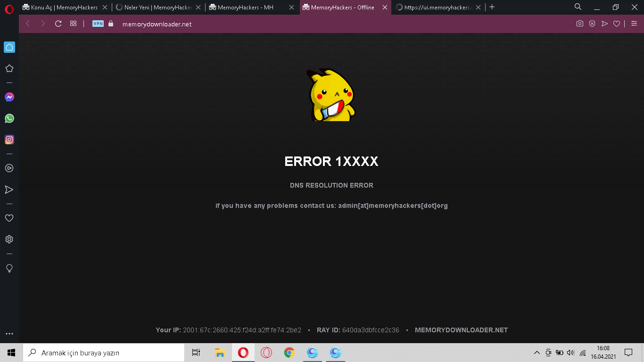Switch to Neler Yeni | MemoryHackers tab
This screenshot has width=644, height=362.
coord(159,7)
